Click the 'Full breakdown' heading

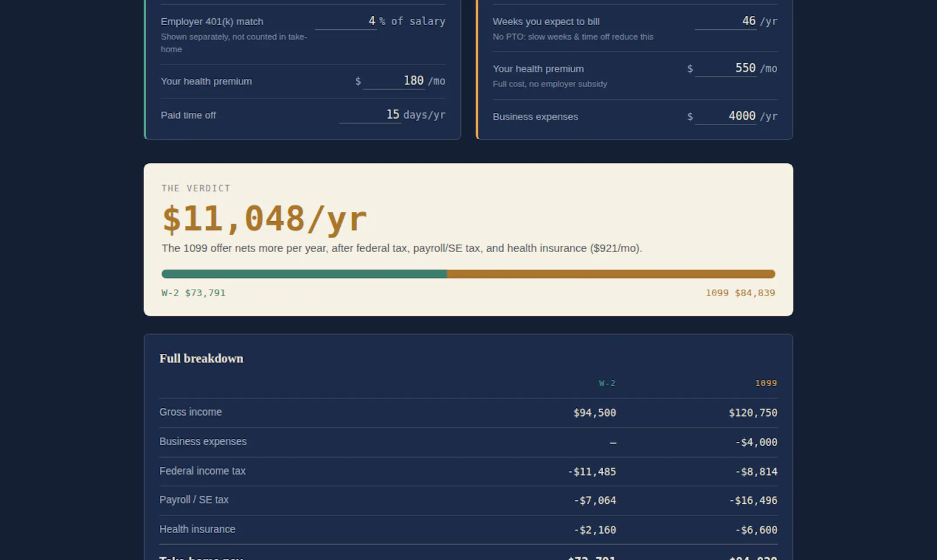point(201,358)
